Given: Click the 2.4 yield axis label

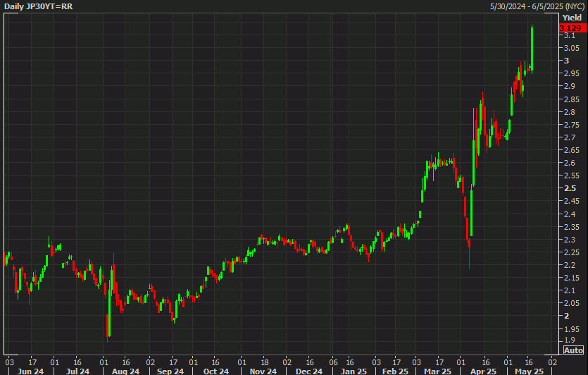Looking at the screenshot, I should click(x=570, y=214).
